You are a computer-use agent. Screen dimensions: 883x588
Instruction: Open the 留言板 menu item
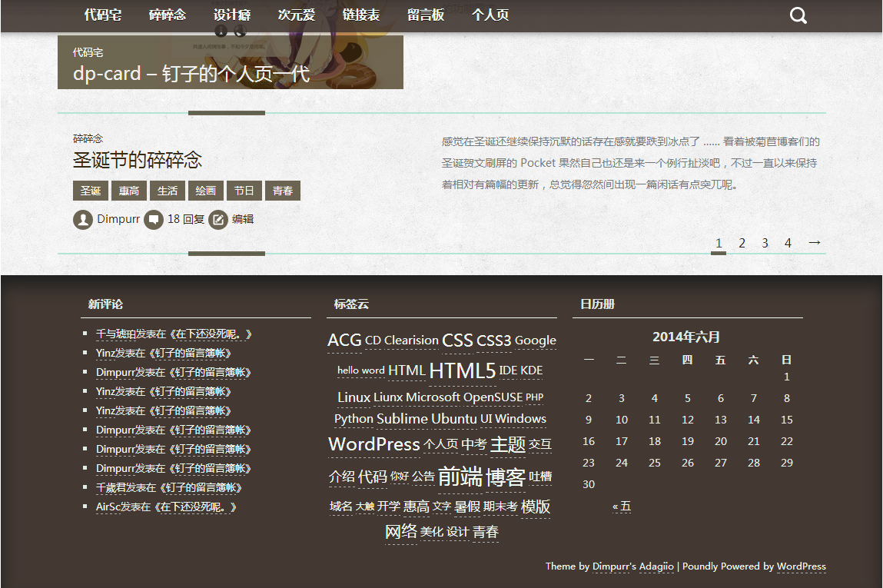point(426,15)
